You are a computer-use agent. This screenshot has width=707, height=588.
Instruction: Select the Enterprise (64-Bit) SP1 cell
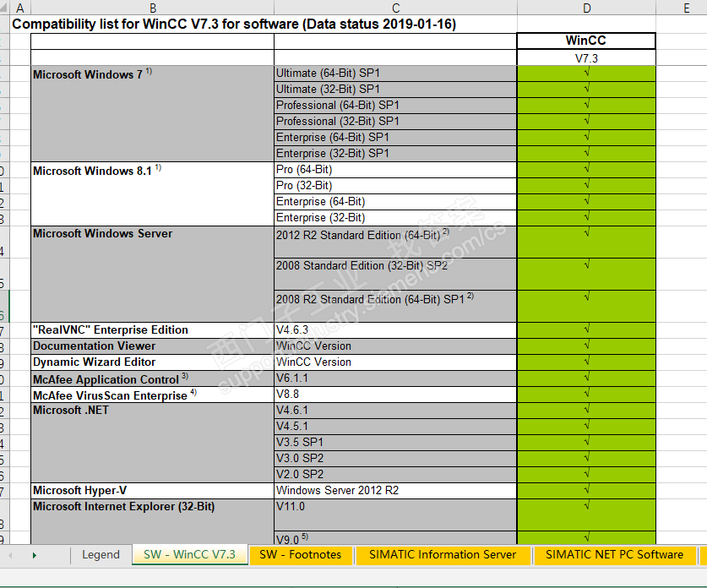point(395,138)
